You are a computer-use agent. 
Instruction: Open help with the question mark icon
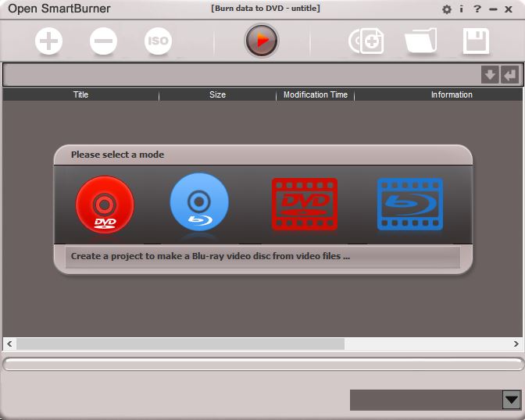pos(477,9)
